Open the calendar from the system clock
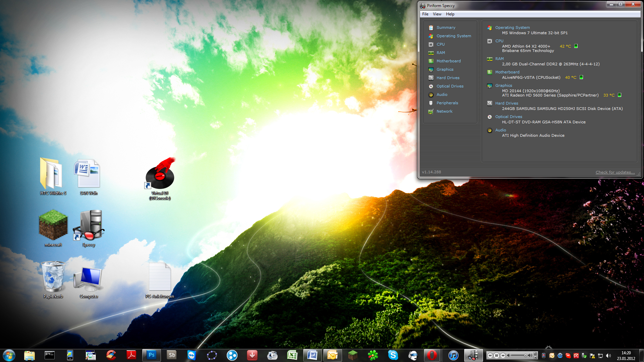The height and width of the screenshot is (362, 644). tap(626, 356)
